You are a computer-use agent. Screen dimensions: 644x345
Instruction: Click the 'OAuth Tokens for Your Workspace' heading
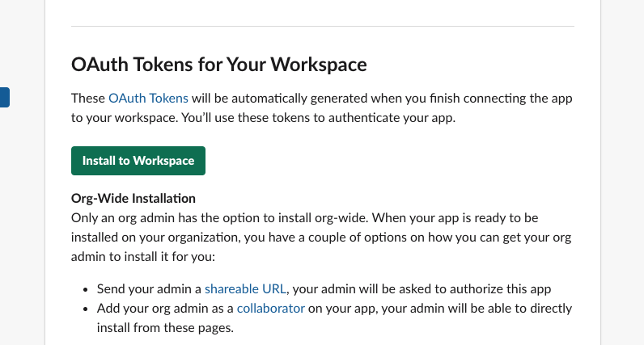click(x=218, y=64)
